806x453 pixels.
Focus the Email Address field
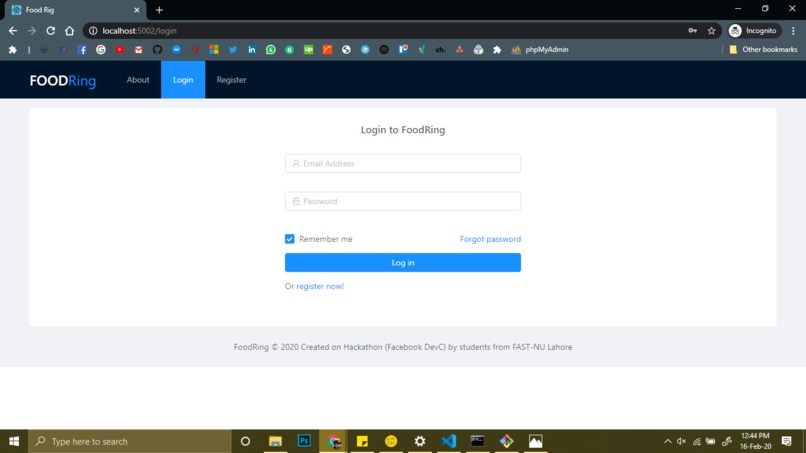click(x=403, y=164)
